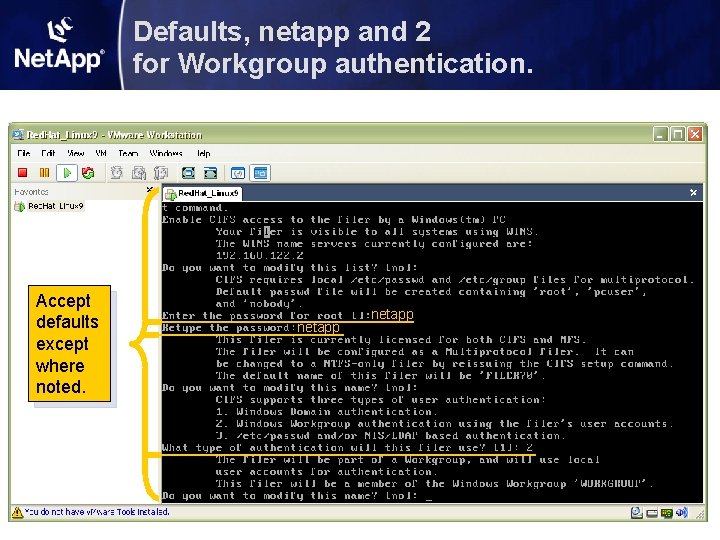Open the Help menu
The height and width of the screenshot is (540, 720).
point(203,153)
